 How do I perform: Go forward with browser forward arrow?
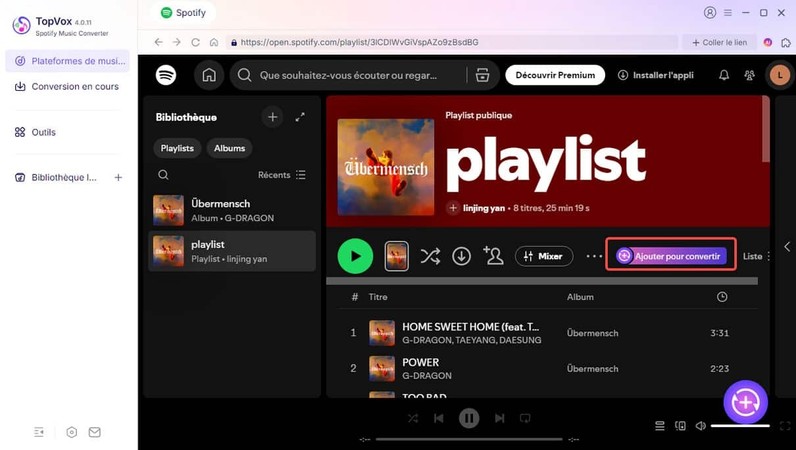pos(177,42)
